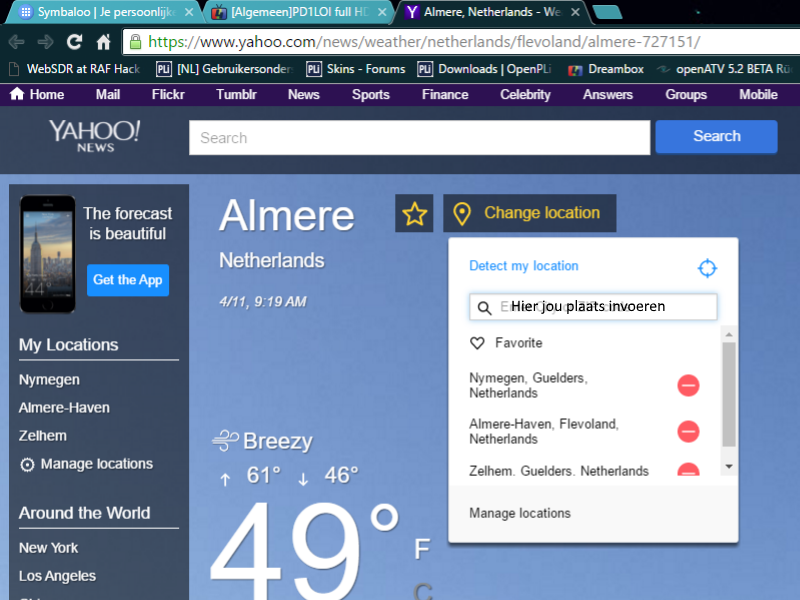Open the browser home page icon
Screen dimensions: 800x600
[104, 42]
